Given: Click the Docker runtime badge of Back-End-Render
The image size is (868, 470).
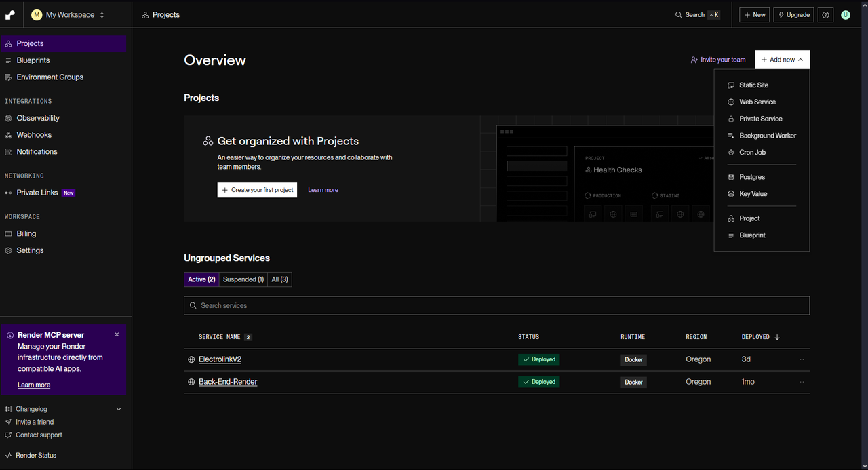Looking at the screenshot, I should [x=633, y=382].
